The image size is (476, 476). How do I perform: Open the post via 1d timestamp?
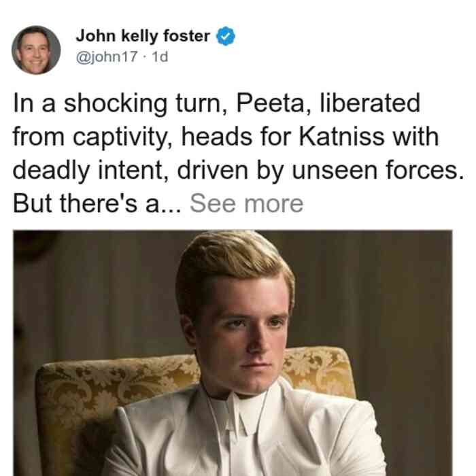pyautogui.click(x=160, y=56)
